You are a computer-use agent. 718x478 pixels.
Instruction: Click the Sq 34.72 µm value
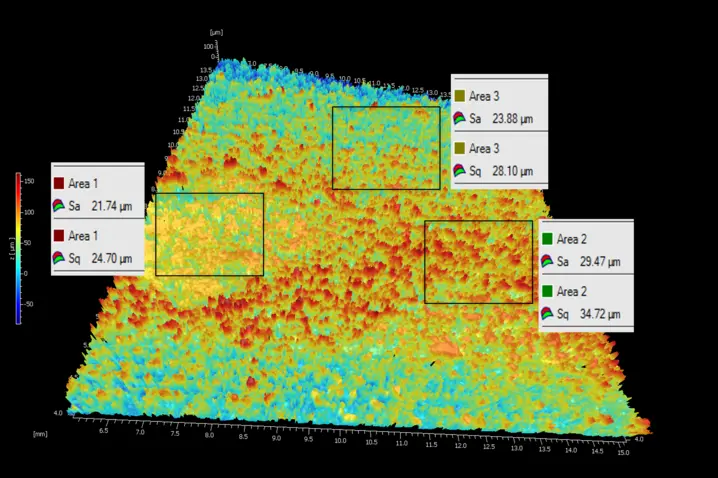point(600,314)
